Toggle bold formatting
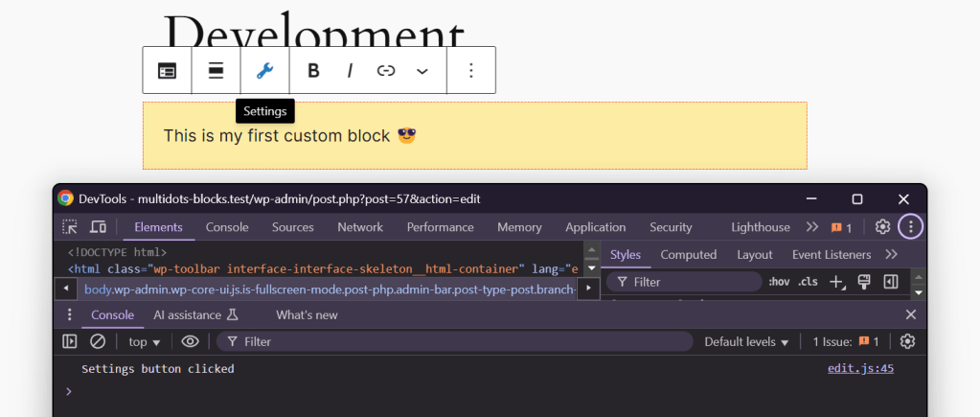Screen dimensions: 980x417 (314, 71)
